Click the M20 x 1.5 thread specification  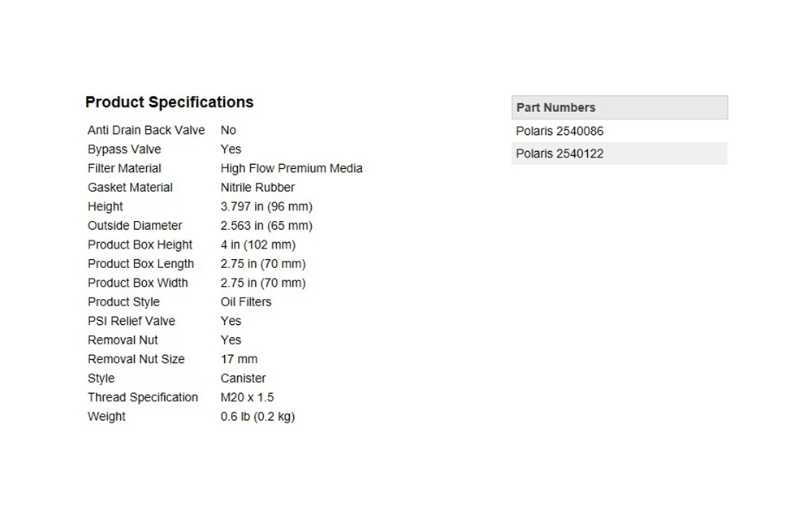click(247, 397)
